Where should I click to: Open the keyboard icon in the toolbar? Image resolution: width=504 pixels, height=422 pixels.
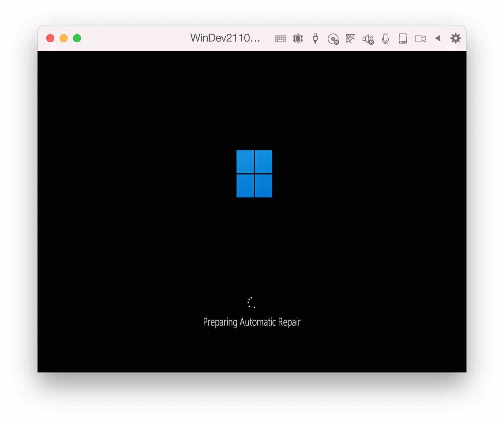tap(280, 39)
